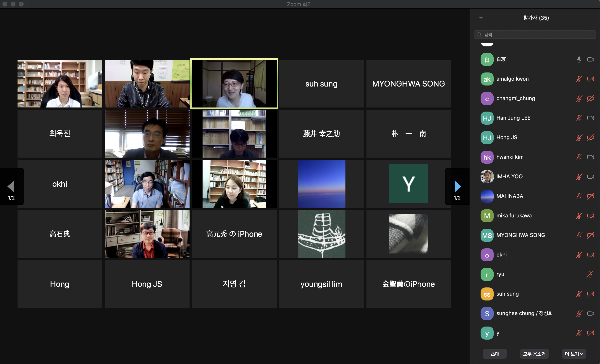Viewport: 600px width, 364px height.
Task: Select the ak avatar of amalgo kwon
Action: point(487,79)
